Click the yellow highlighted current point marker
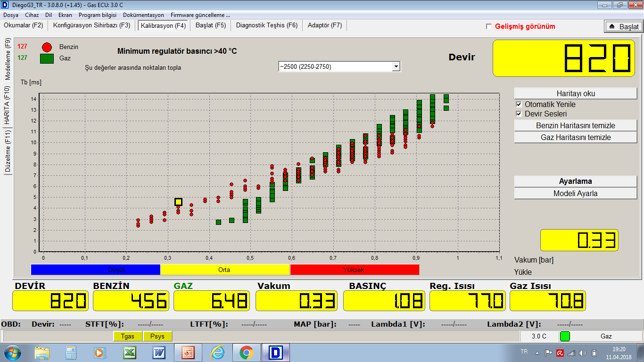644x362 pixels. point(178,202)
